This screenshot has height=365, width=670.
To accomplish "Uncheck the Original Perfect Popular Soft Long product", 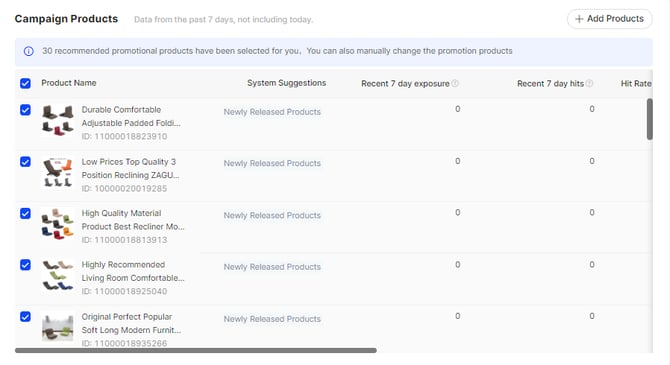I will 25,317.
